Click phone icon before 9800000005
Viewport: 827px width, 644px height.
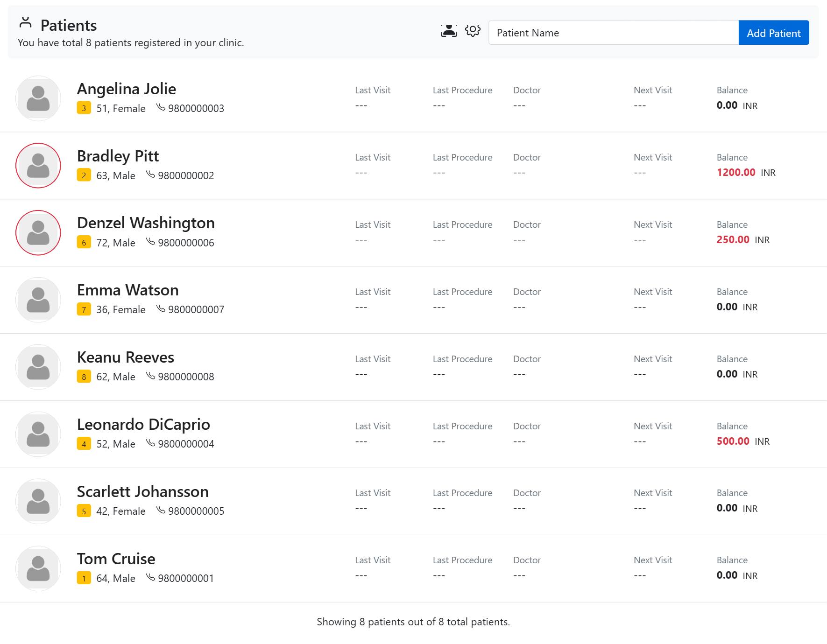161,510
